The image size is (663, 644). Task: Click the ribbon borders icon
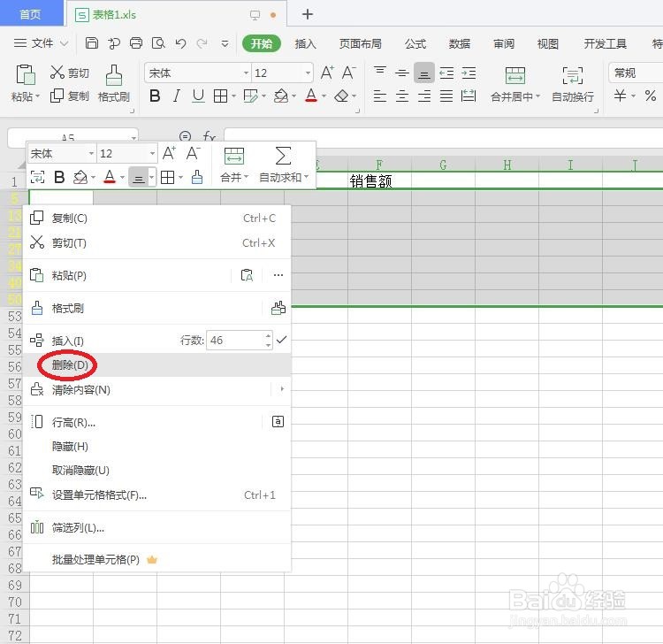pos(220,96)
